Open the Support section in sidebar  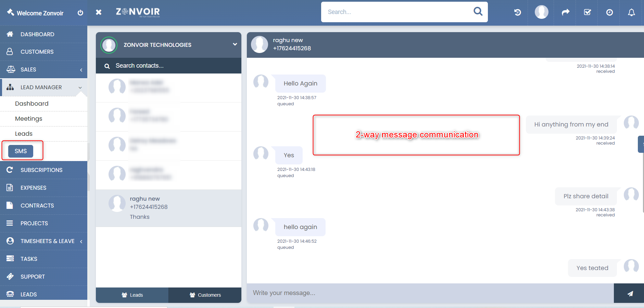tap(33, 277)
